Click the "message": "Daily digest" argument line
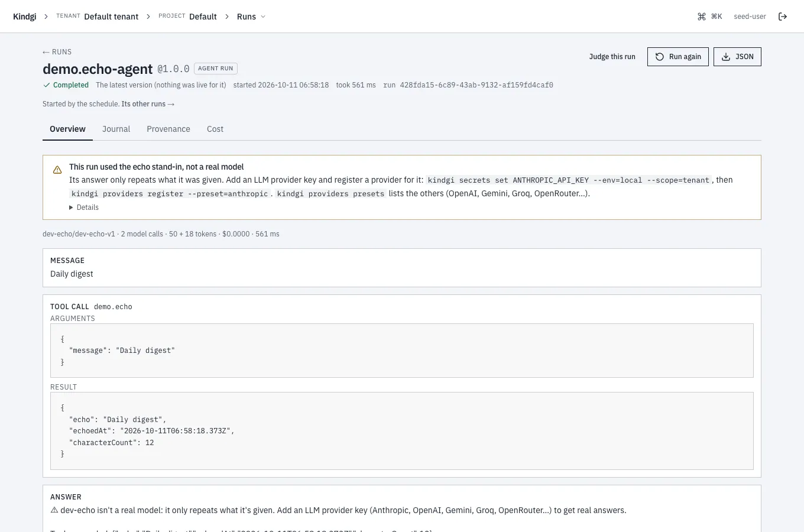 (x=122, y=351)
